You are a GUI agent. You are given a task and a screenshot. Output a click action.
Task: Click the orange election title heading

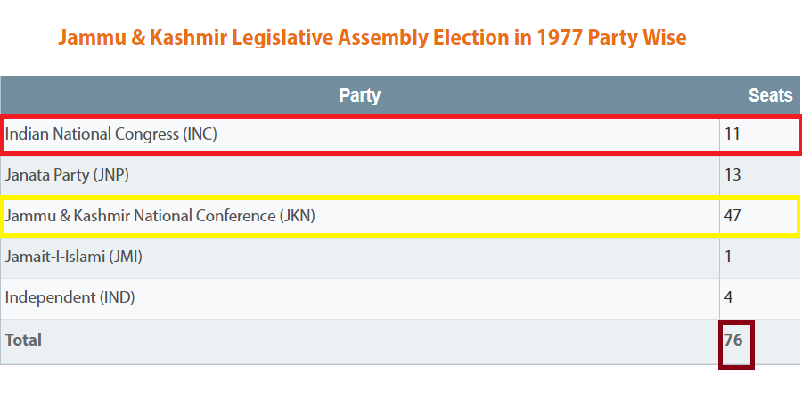point(372,38)
